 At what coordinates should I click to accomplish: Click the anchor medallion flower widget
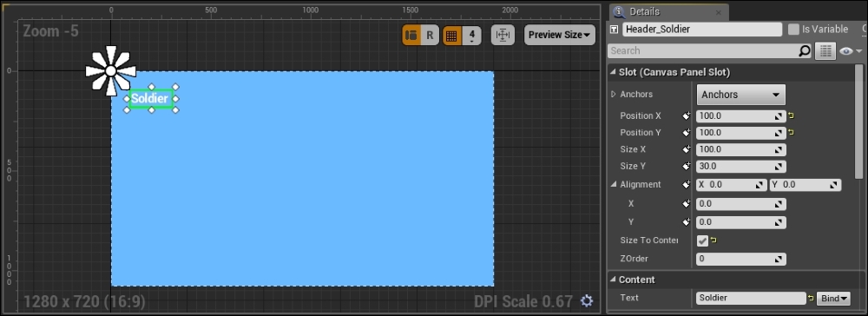(111, 71)
